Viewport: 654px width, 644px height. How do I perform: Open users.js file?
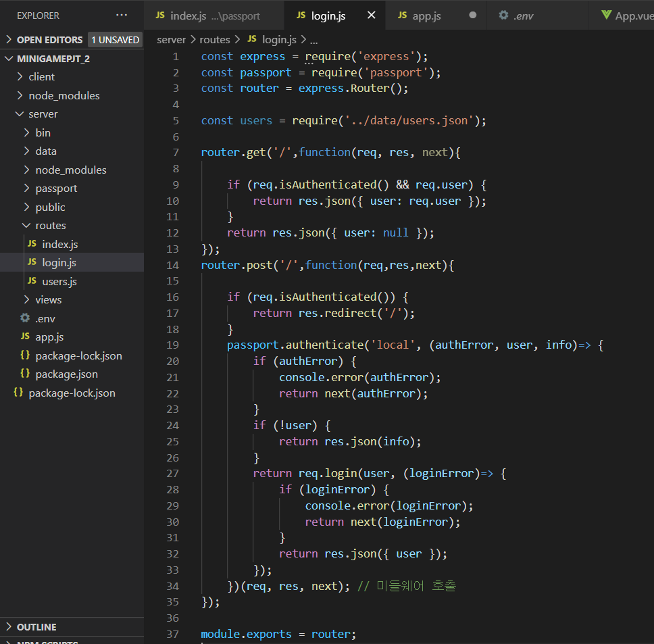click(72, 281)
